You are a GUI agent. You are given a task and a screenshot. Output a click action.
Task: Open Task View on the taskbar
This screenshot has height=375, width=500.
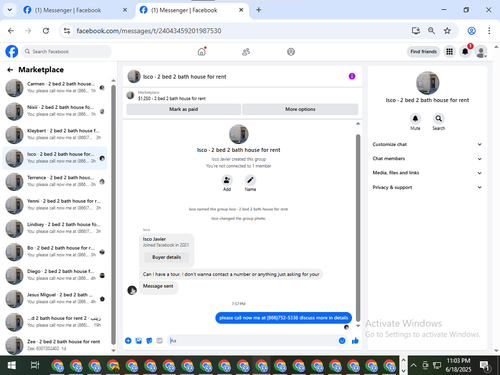35,365
